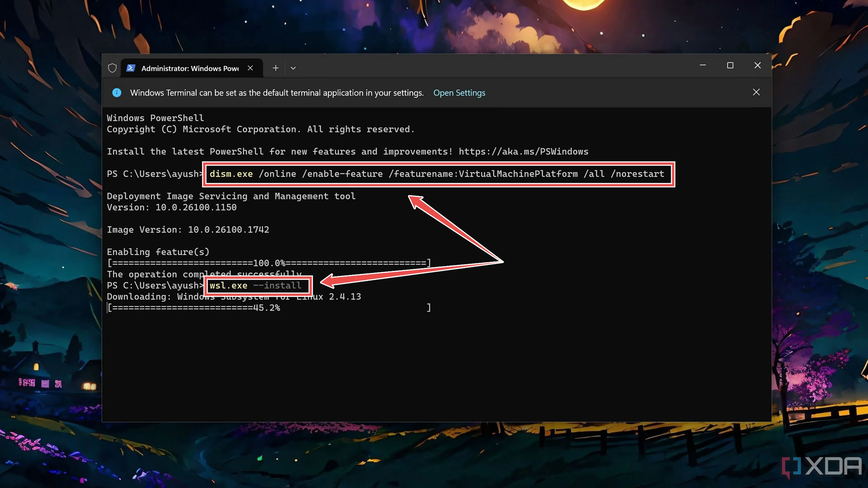The width and height of the screenshot is (868, 488).
Task: Click the 'Enabling feature(s)' line
Action: [158, 252]
